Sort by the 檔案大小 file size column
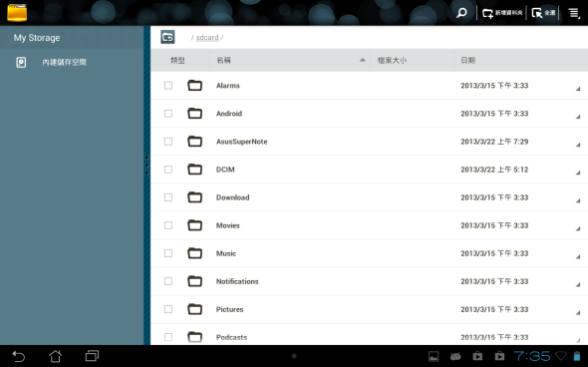Viewport: 588px width, 367px height. point(392,61)
